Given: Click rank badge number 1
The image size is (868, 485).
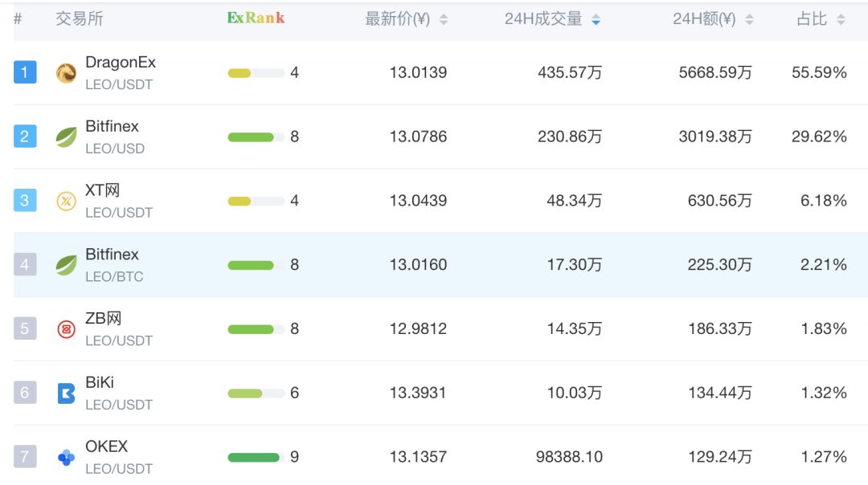Looking at the screenshot, I should pos(25,72).
